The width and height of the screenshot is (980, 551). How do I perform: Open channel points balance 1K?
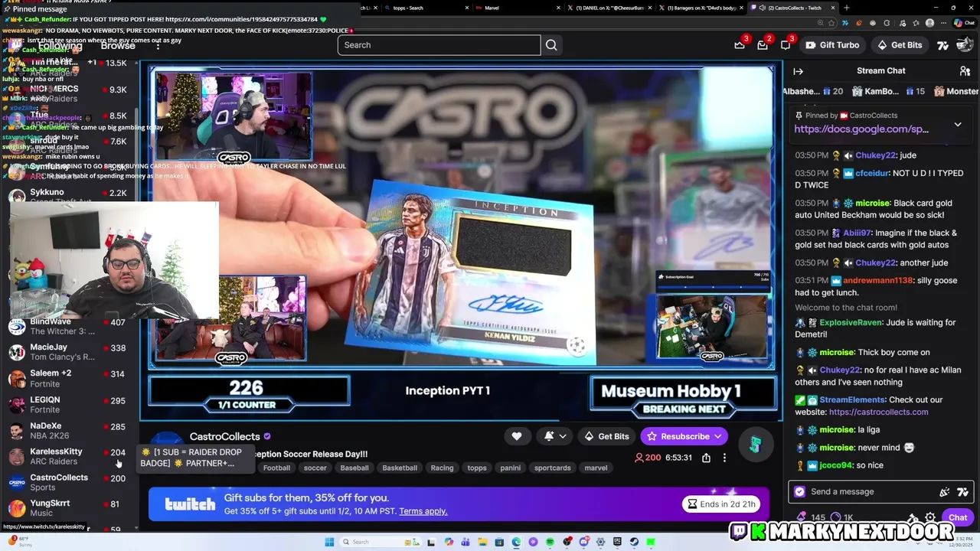point(843,518)
